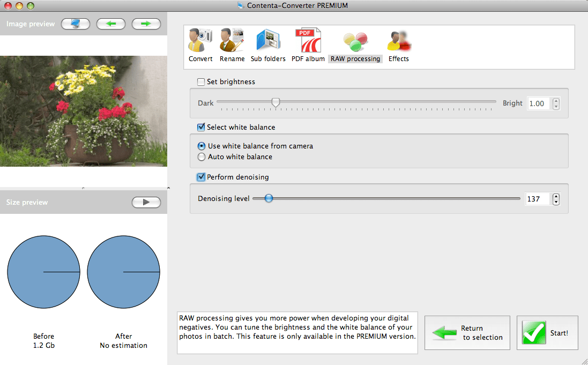
Task: Enable the Set brightness checkbox
Action: (x=201, y=82)
